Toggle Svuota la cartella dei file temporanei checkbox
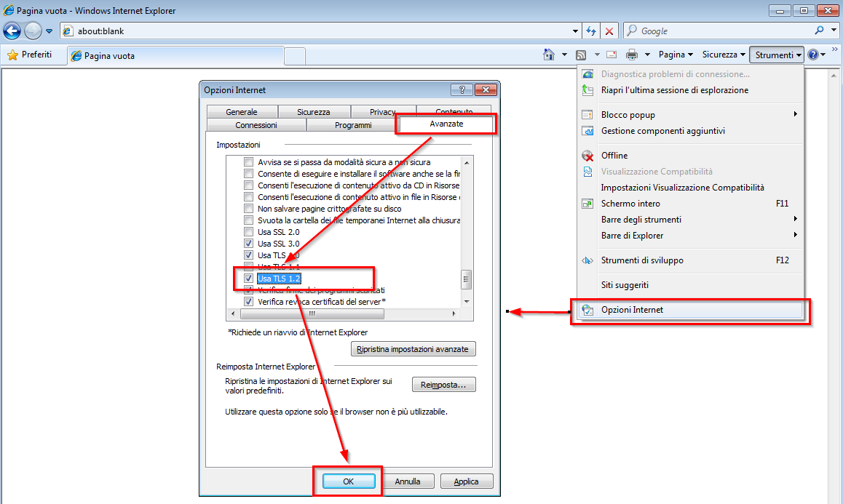The height and width of the screenshot is (504, 843). [248, 220]
